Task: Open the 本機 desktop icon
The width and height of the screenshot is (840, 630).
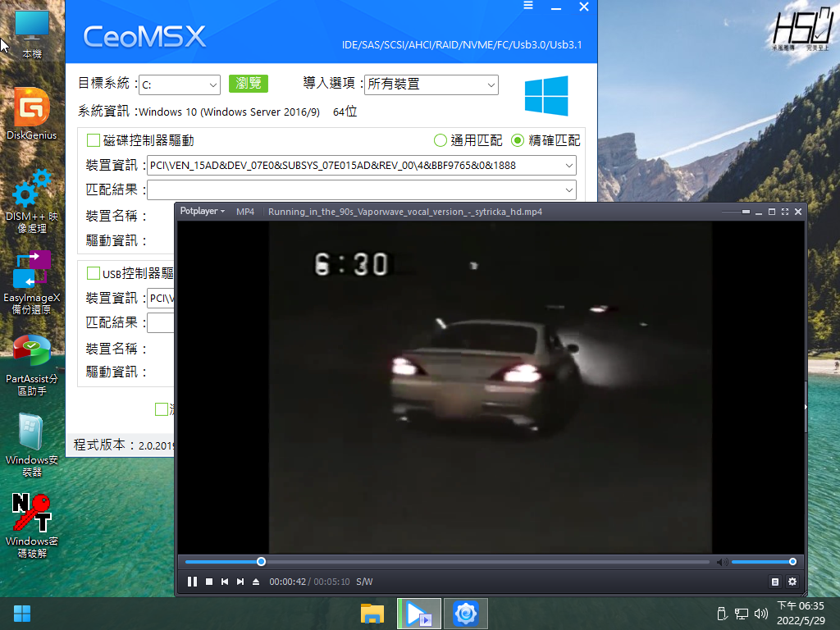Action: pos(32,33)
